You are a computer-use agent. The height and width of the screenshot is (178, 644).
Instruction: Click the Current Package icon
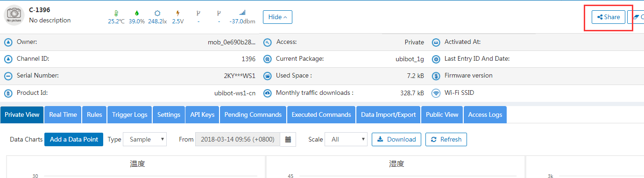coord(268,59)
